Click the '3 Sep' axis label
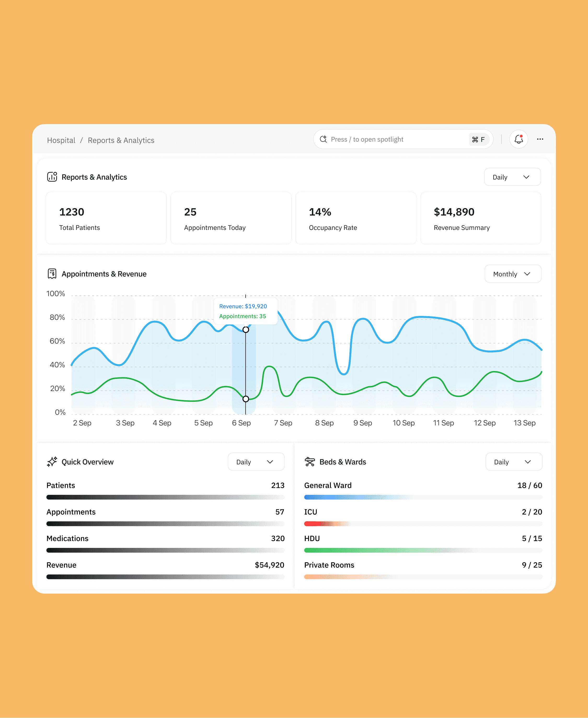This screenshot has height=718, width=588. click(125, 423)
